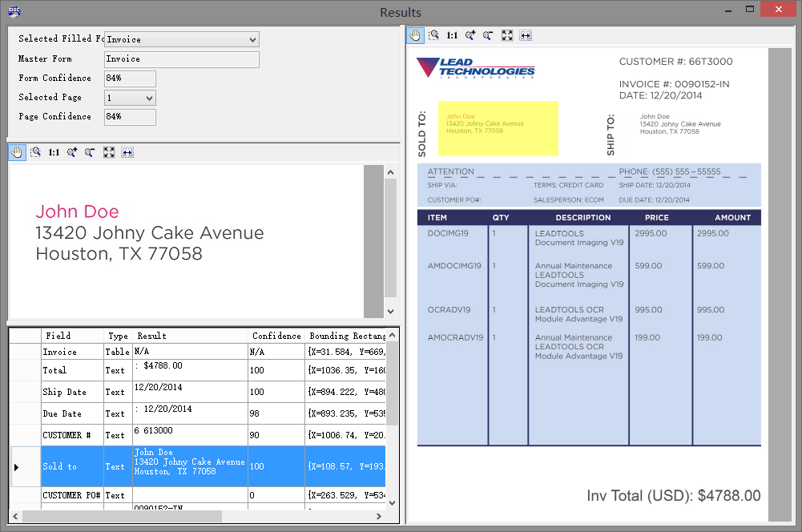The image size is (802, 532).
Task: Click the Master Form text box
Action: point(179,58)
